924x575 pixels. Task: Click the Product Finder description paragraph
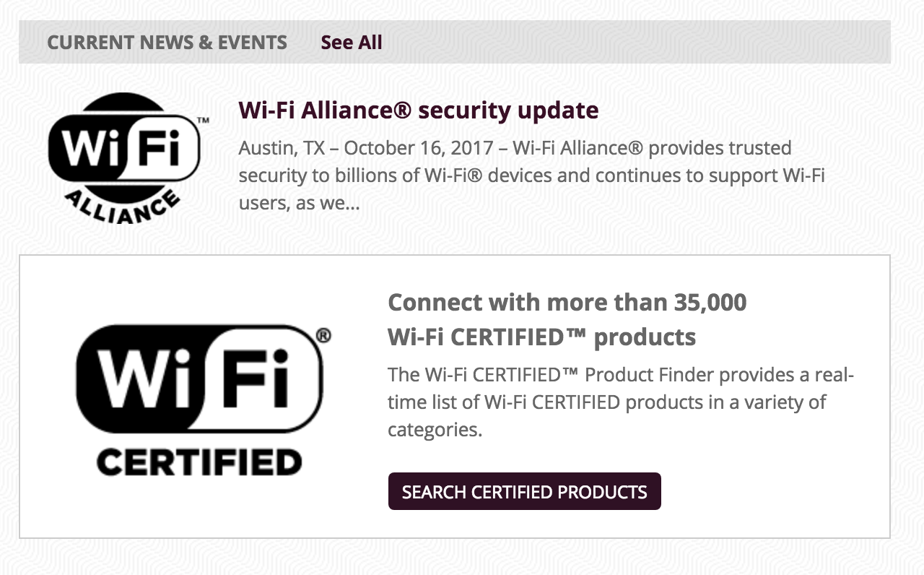pyautogui.click(x=619, y=402)
